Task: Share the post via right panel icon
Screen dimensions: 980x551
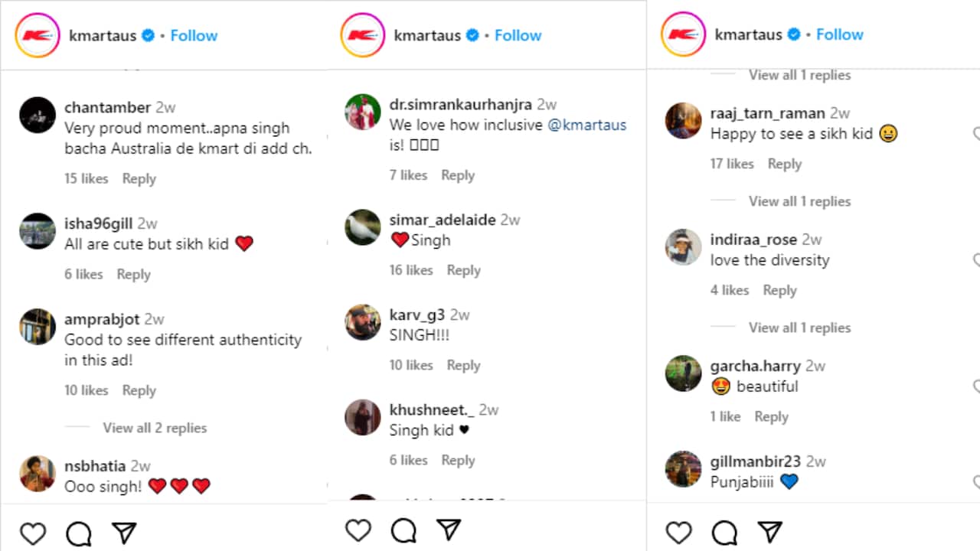Action: (769, 533)
